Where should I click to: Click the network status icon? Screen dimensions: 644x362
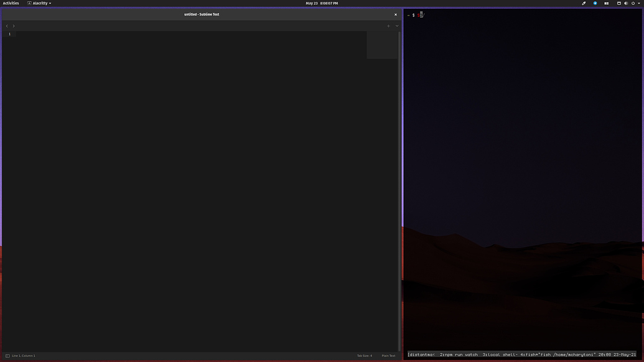(x=619, y=3)
